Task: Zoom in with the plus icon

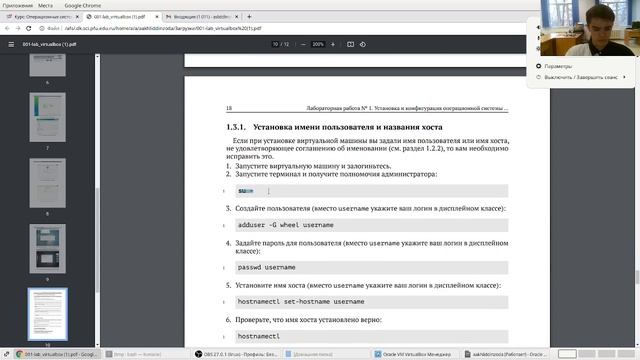Action: click(x=333, y=44)
